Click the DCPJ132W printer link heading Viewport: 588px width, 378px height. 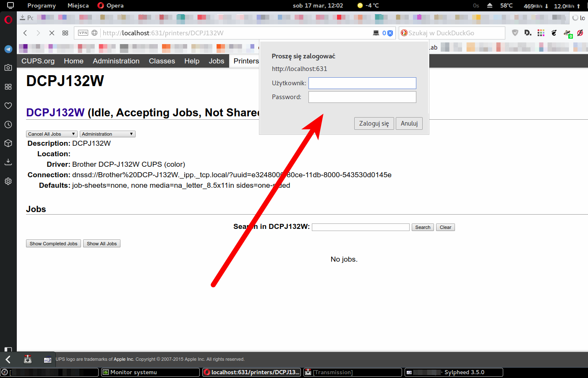pyautogui.click(x=55, y=113)
